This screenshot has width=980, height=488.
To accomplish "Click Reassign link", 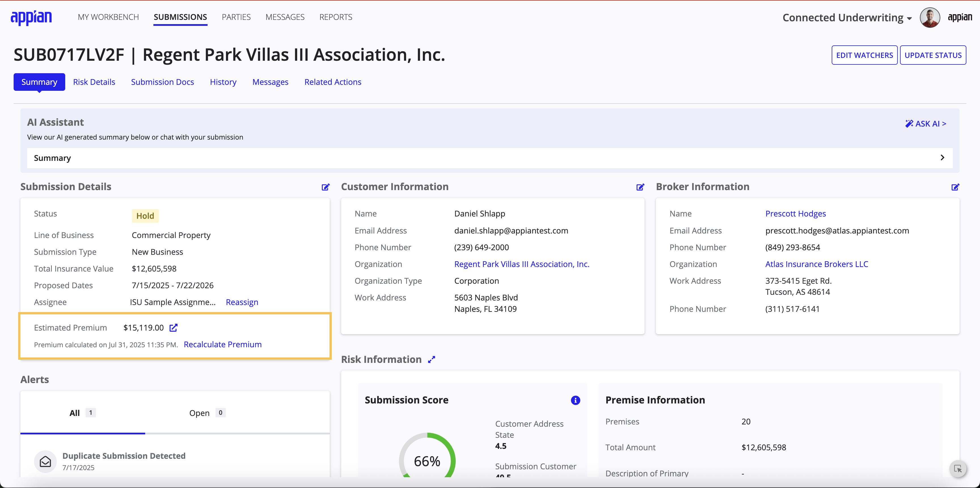I will click(242, 302).
